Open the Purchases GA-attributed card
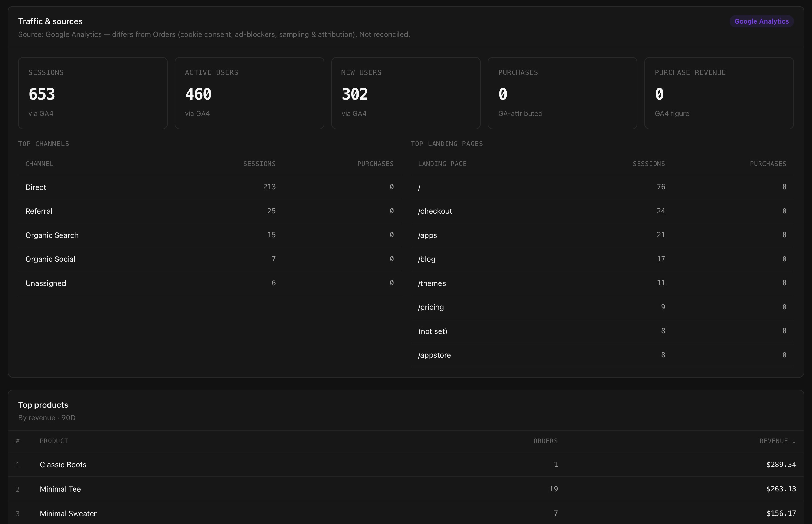Viewport: 812px width, 524px height. click(x=562, y=93)
